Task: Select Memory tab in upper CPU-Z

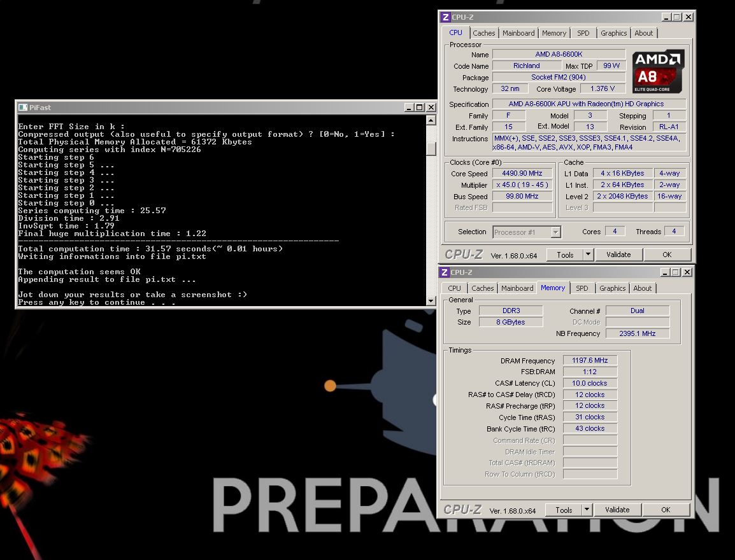Action: [x=554, y=33]
